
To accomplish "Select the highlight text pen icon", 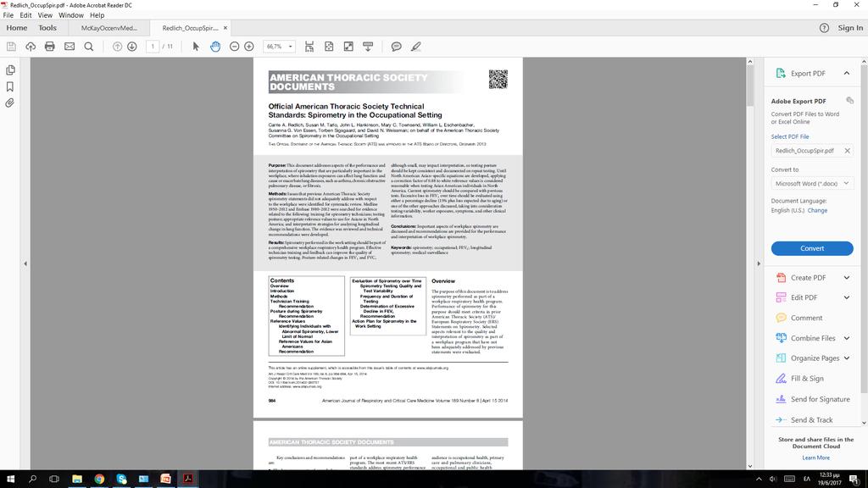I will [x=415, y=47].
